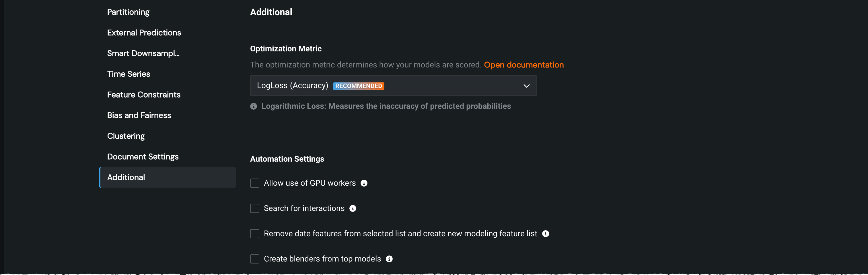Open Smart Downsampling settings
Viewport: 868px width, 275px height.
pyautogui.click(x=143, y=53)
